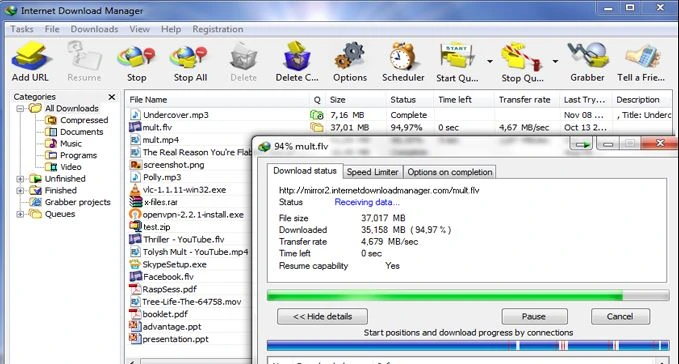The width and height of the screenshot is (679, 364).
Task: Expand the Unfinished category node
Action: coord(20,179)
